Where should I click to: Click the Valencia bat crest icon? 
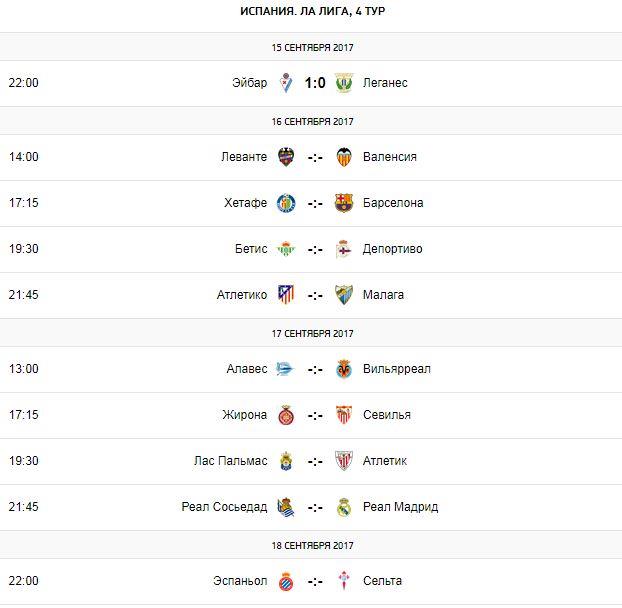tap(345, 157)
